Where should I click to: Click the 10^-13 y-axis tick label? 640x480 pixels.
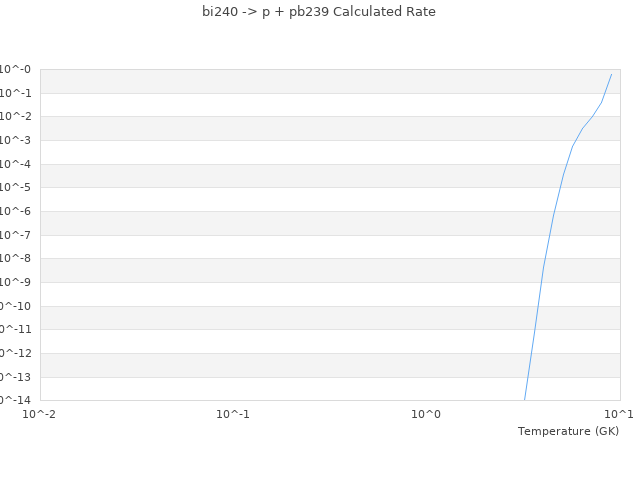point(16,377)
